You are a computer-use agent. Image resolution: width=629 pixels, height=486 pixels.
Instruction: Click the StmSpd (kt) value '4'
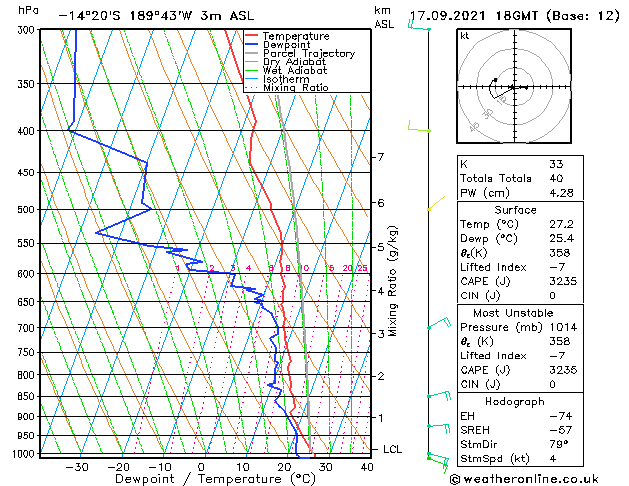[x=553, y=459]
